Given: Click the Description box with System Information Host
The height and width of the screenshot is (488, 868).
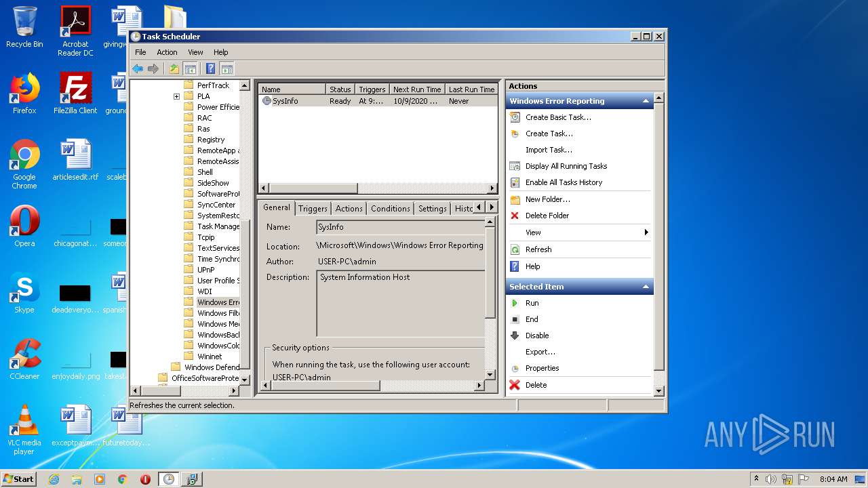Looking at the screenshot, I should click(x=401, y=304).
